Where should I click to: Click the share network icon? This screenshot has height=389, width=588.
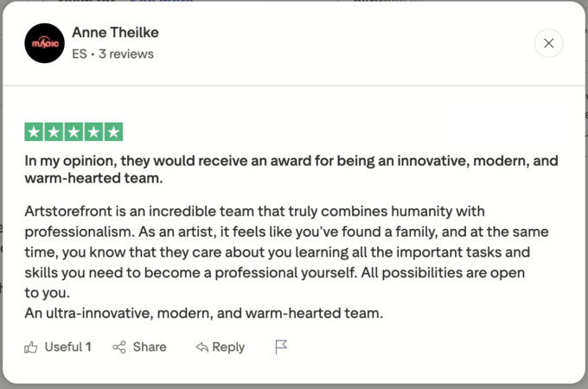pyautogui.click(x=119, y=347)
